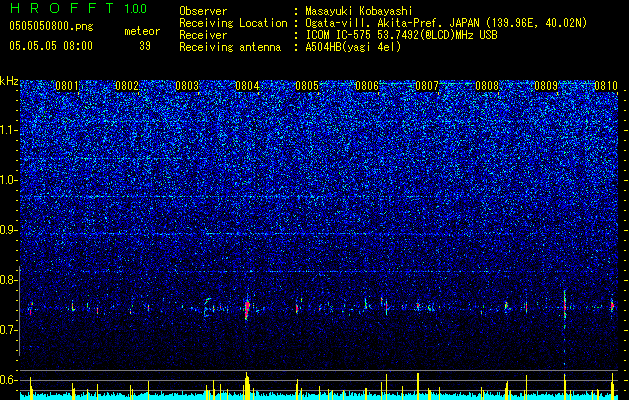Click the HROFFT 1.0.0 title text

click(x=78, y=8)
